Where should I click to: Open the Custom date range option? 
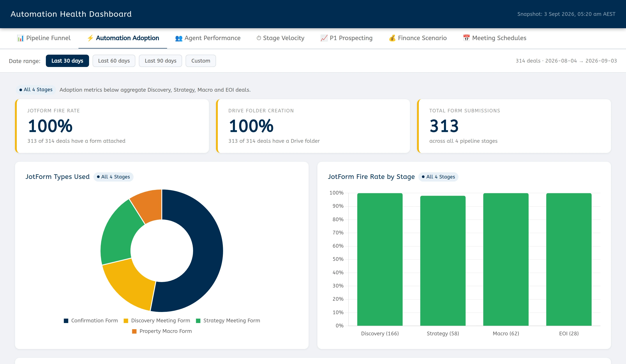[x=201, y=61]
